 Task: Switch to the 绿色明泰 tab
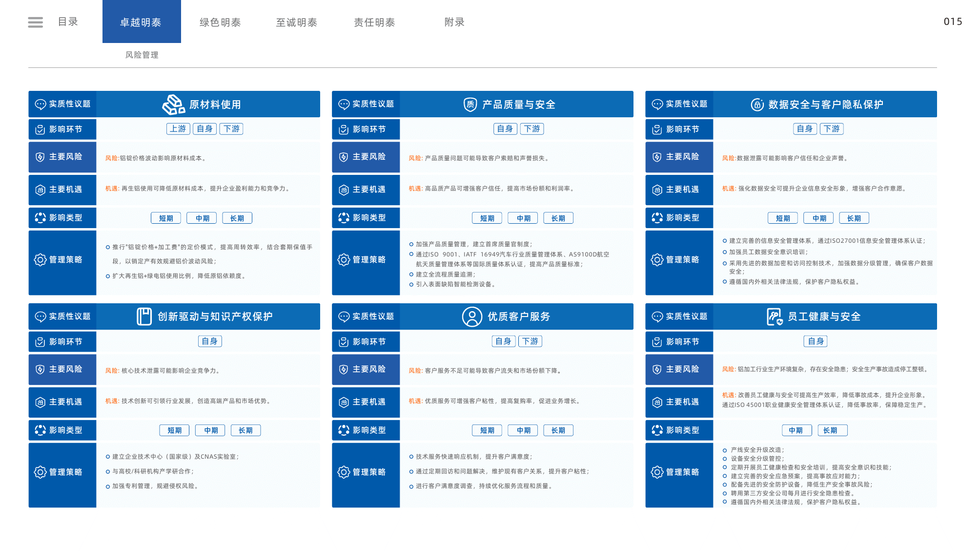(x=220, y=22)
